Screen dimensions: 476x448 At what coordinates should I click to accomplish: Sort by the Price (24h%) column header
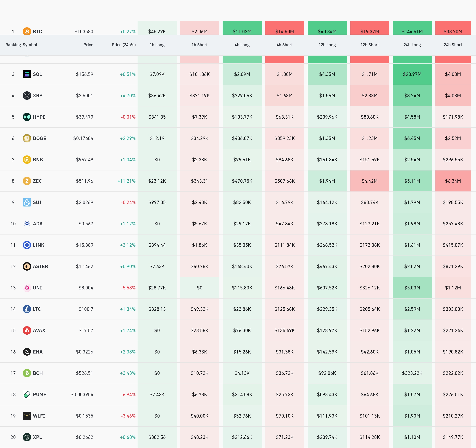click(x=124, y=45)
